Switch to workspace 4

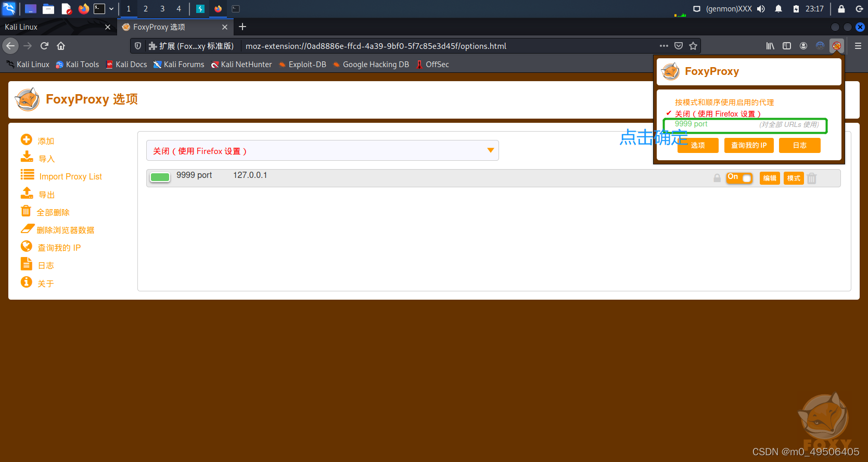pos(179,8)
